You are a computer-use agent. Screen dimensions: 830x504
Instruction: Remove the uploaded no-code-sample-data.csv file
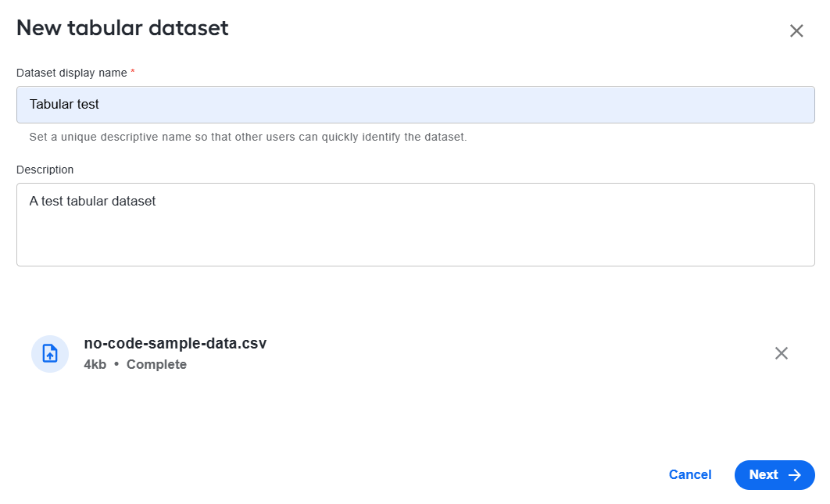pos(782,353)
